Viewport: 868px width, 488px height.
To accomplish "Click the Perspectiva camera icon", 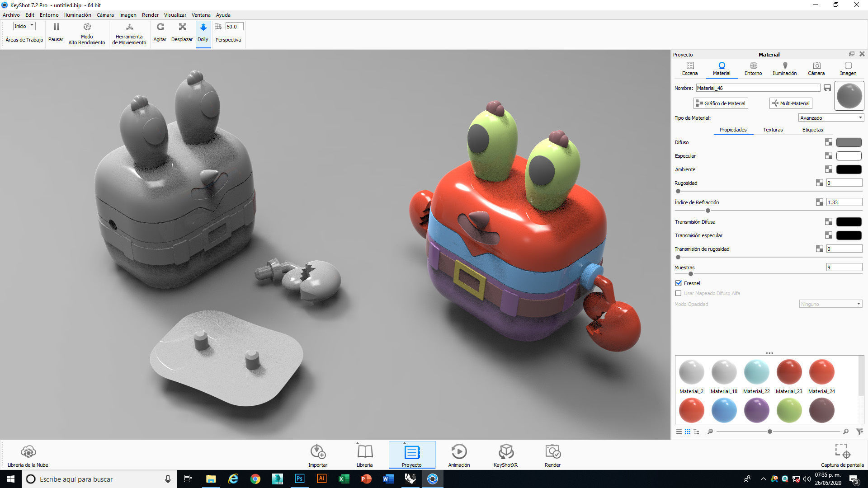I will (218, 27).
